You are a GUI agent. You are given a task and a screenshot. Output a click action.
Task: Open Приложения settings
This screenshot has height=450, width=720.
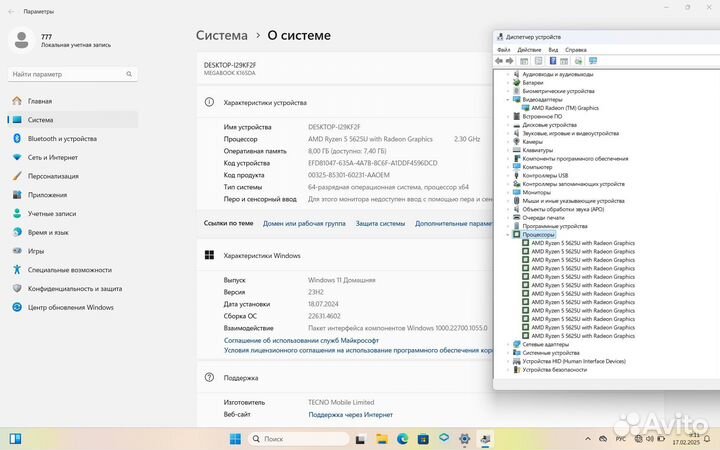click(73, 195)
